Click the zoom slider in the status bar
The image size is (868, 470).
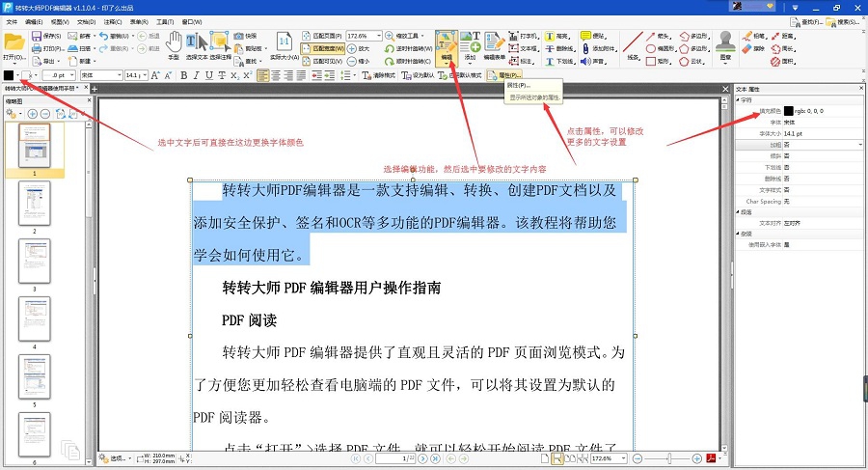(x=669, y=458)
